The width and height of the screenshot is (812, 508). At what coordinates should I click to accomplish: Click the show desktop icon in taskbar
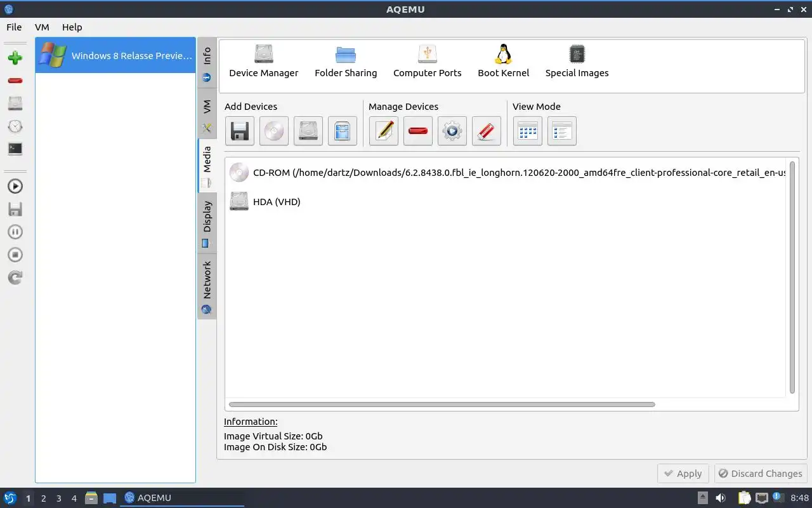110,498
